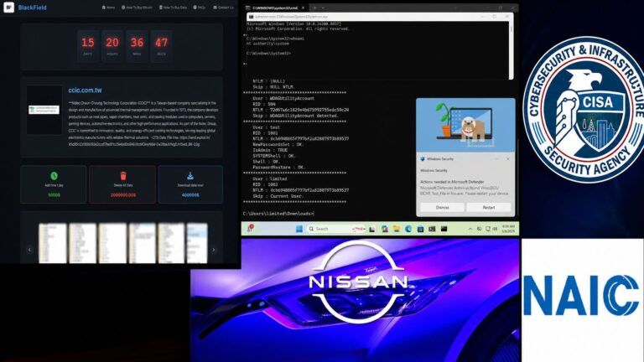The width and height of the screenshot is (644, 362).
Task: Expand the system tray hidden icons chevron
Action: pyautogui.click(x=470, y=229)
